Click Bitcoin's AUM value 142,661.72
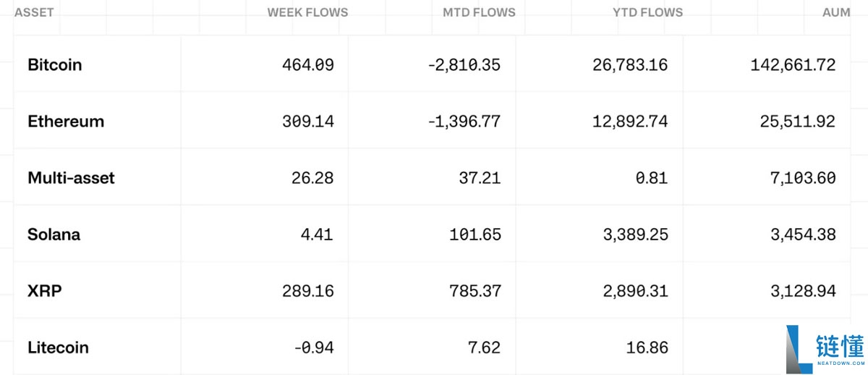This screenshot has width=868, height=375. tap(793, 65)
